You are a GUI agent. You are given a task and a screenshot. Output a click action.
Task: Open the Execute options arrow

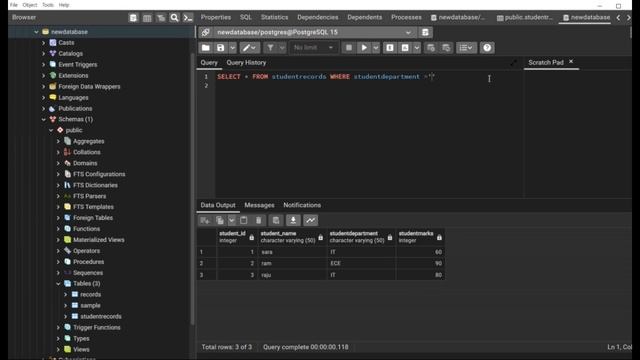tap(376, 48)
